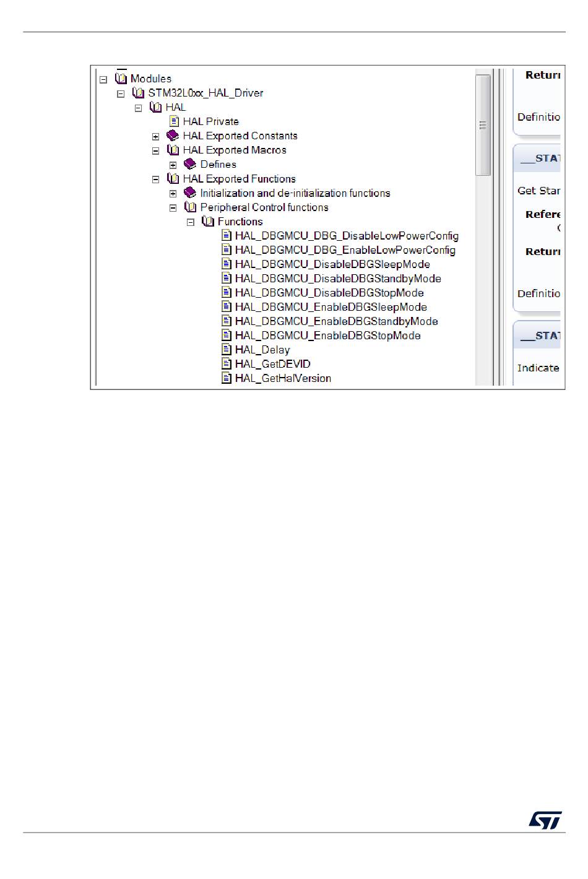Click page icon for HAL_DBGMCU_DisableDBGStopMode
The image size is (588, 879).
point(227,292)
